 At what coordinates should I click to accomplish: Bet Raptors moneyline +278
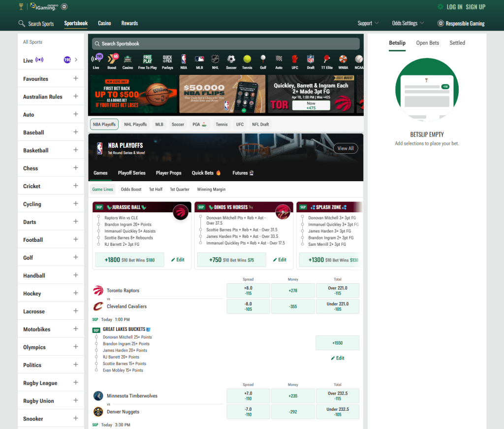(x=293, y=291)
